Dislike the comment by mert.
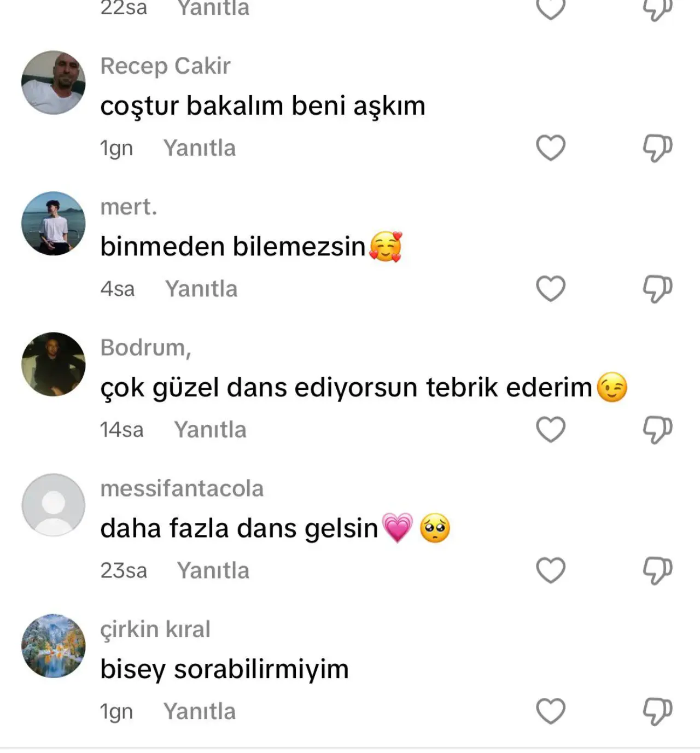The width and height of the screenshot is (700, 753). 657,289
